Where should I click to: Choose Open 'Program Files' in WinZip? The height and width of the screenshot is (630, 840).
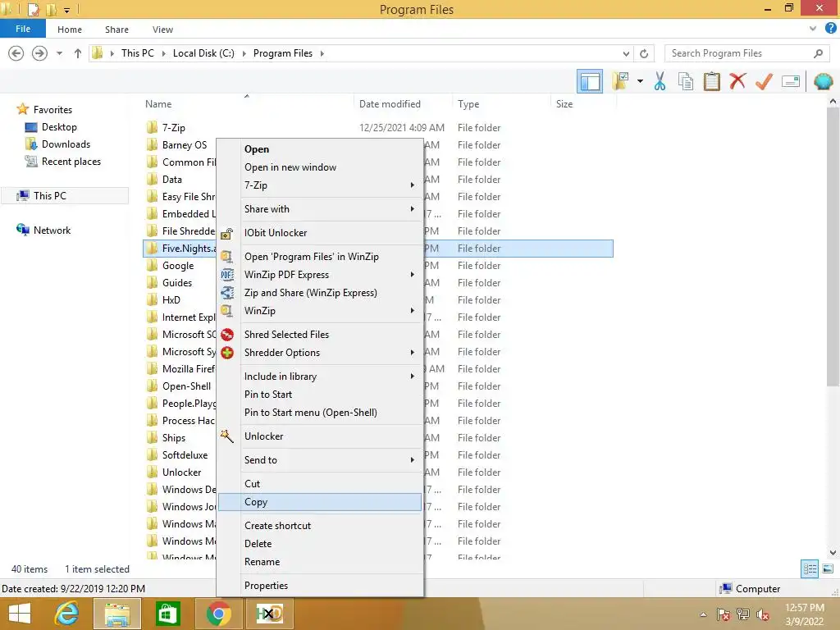(320, 257)
